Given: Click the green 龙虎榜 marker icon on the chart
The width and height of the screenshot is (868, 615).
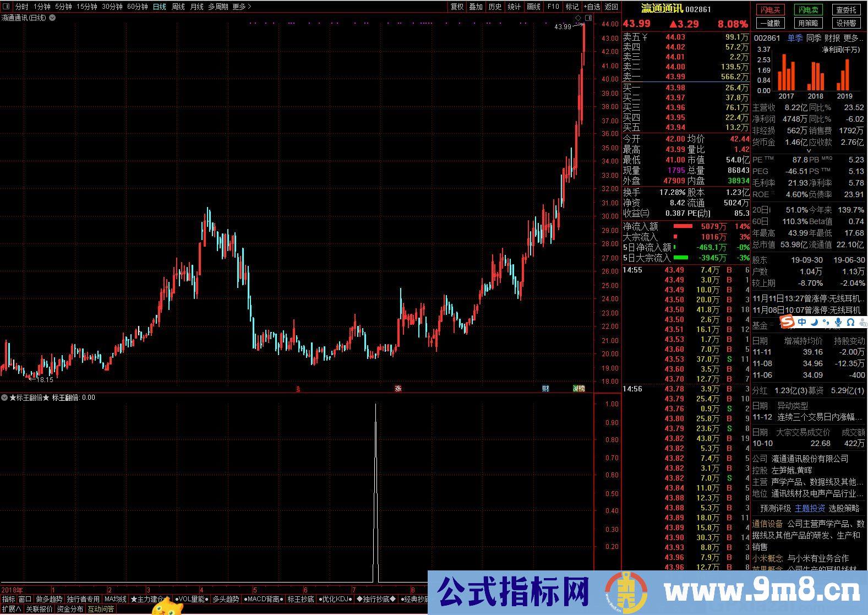Looking at the screenshot, I should [578, 388].
